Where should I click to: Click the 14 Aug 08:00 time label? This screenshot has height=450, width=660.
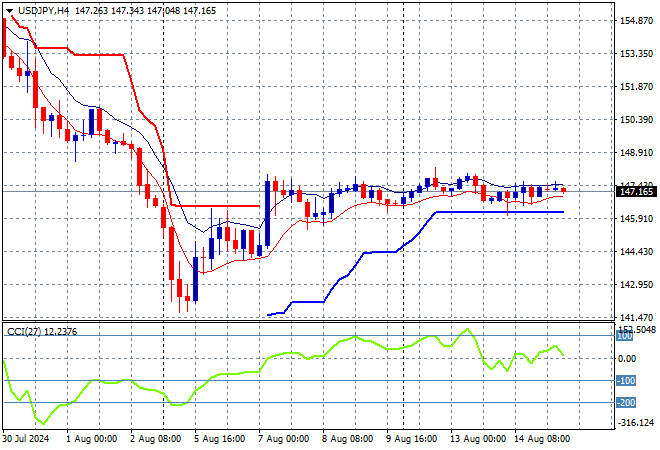(x=541, y=439)
